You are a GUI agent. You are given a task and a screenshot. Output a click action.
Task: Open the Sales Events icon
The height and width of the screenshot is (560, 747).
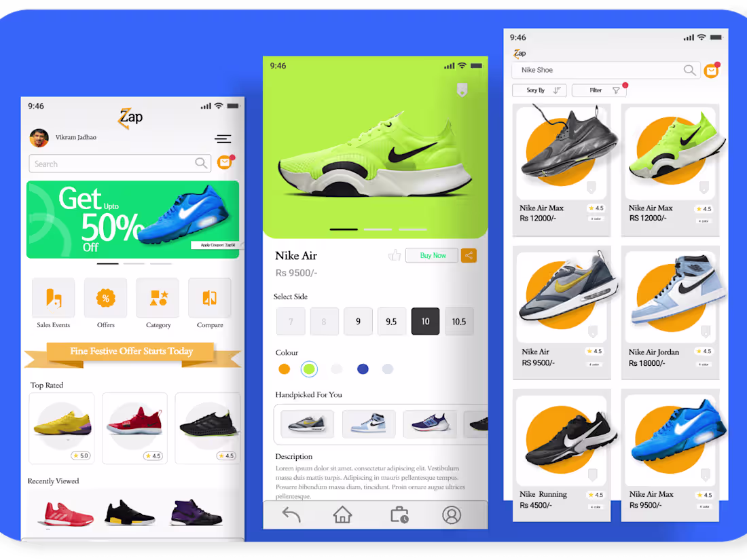tap(54, 298)
